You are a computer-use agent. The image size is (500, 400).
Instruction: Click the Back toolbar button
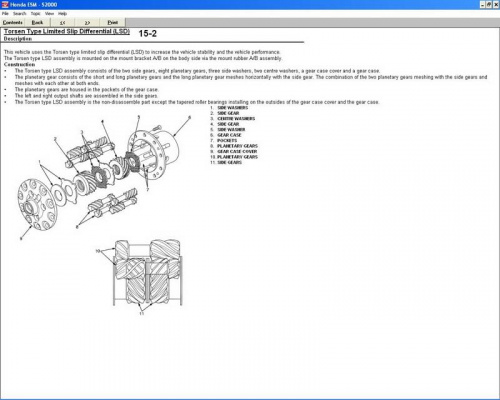click(37, 22)
